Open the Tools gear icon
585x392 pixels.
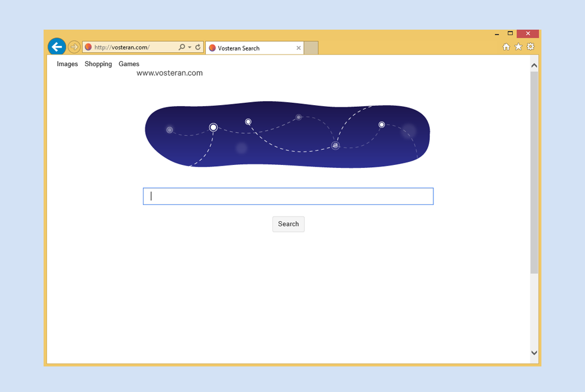pyautogui.click(x=530, y=46)
